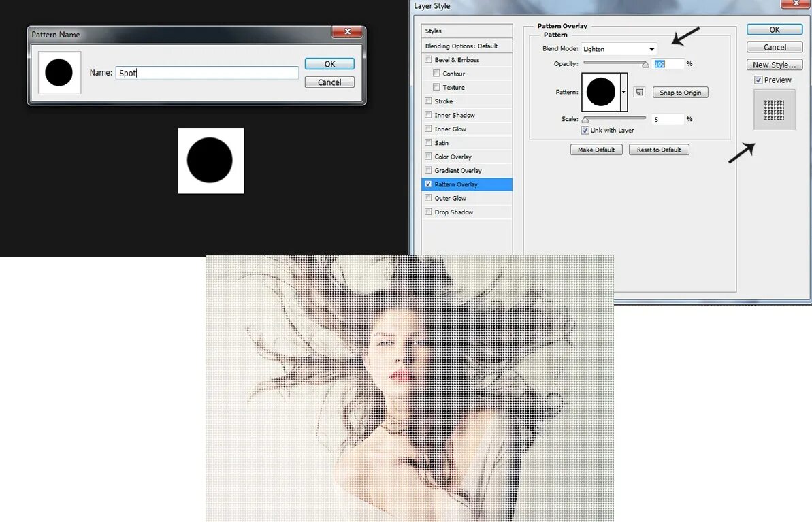Open the pattern picker swatch
Viewport: 812px width, 522px height.
tap(601, 92)
